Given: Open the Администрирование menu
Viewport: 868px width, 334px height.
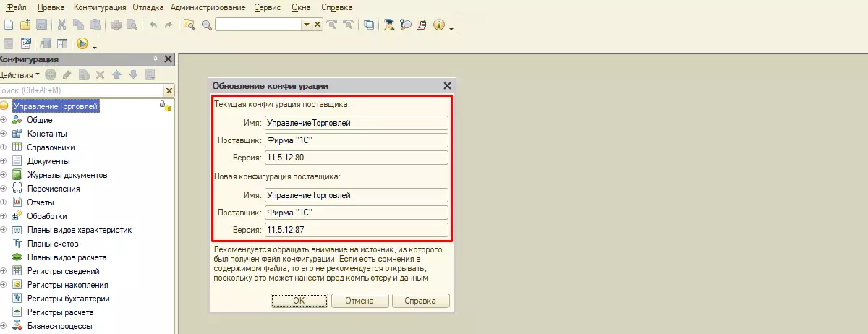Looking at the screenshot, I should 210,7.
